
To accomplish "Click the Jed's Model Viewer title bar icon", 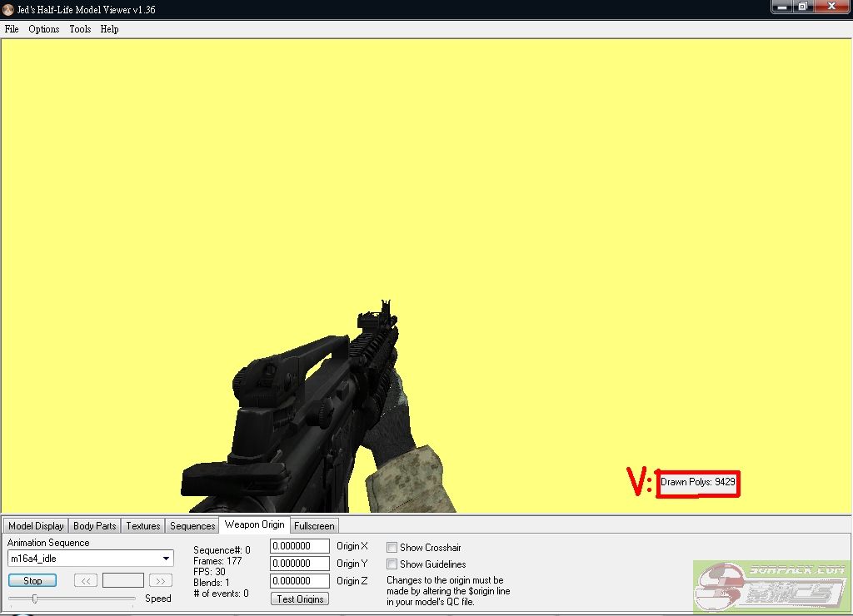I will 8,9.
